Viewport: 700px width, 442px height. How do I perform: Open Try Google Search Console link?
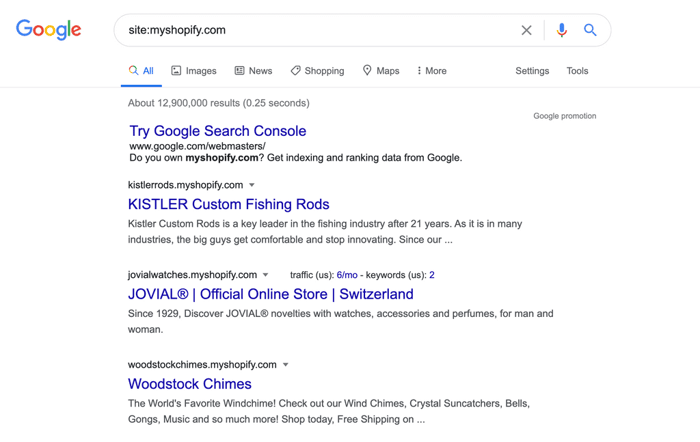pyautogui.click(x=218, y=131)
